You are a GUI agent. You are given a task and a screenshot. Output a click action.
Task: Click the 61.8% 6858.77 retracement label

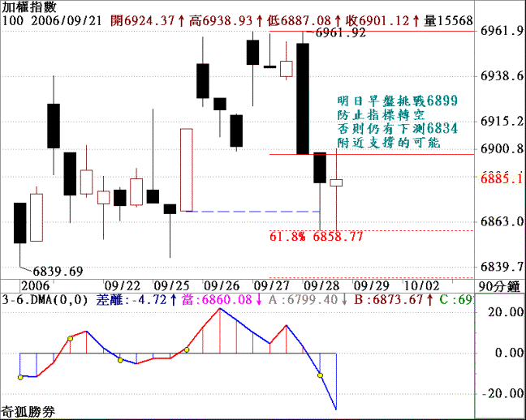pyautogui.click(x=316, y=237)
